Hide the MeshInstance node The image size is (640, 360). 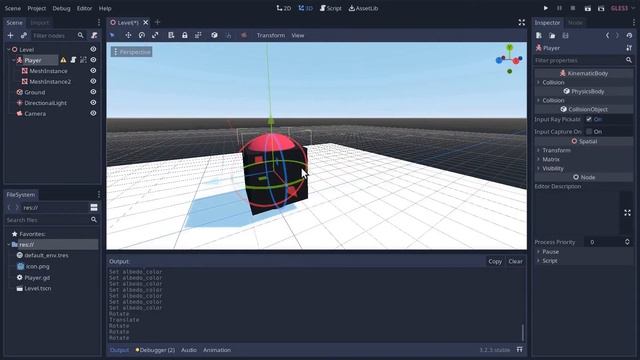point(93,71)
